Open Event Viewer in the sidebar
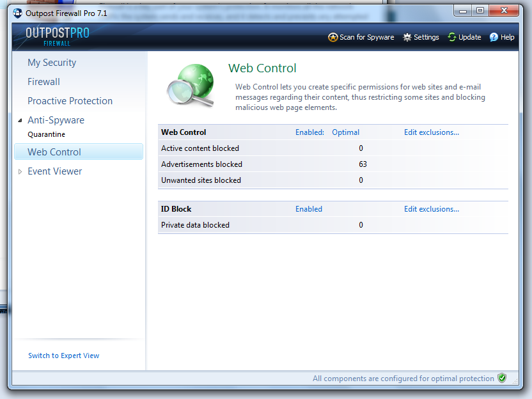Viewport: 532px width, 399px height. tap(54, 171)
